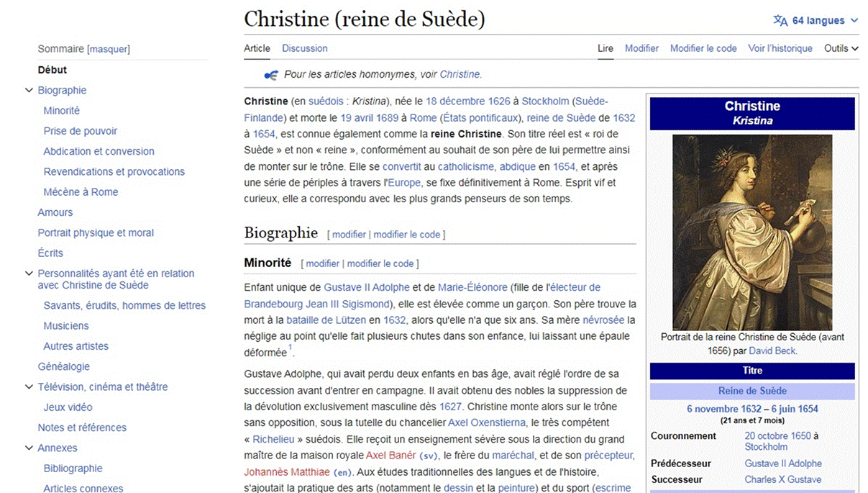868x493 pixels.
Task: Go to Bibliographie in sidebar
Action: coord(73,469)
